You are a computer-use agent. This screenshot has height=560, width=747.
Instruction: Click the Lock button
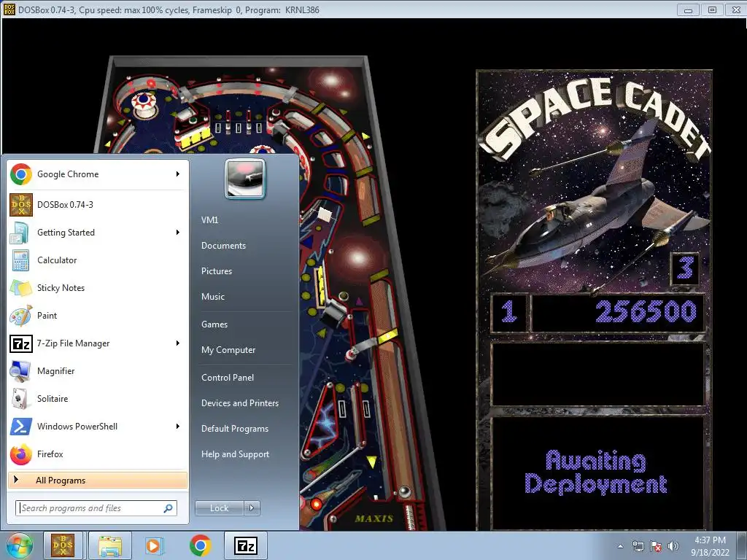click(220, 508)
